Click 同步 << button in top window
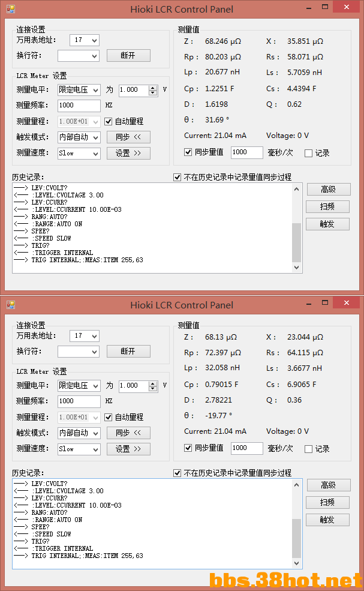The height and width of the screenshot is (591, 364). pos(128,137)
